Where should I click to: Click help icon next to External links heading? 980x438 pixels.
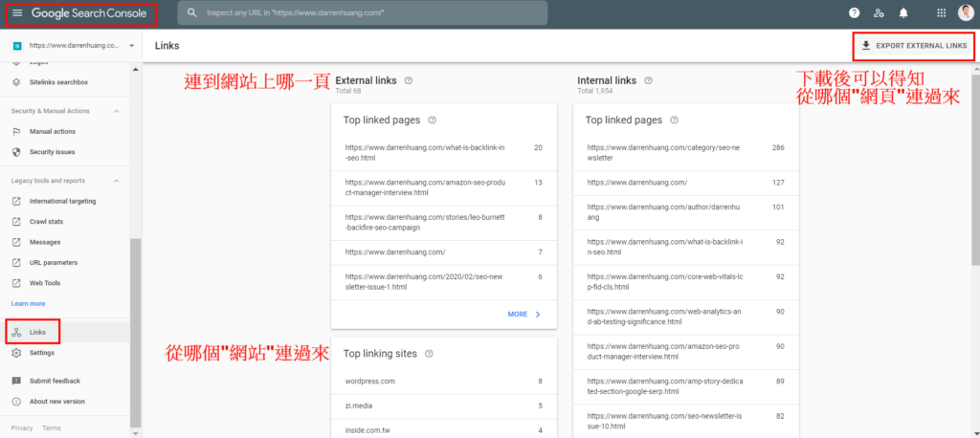coord(409,80)
